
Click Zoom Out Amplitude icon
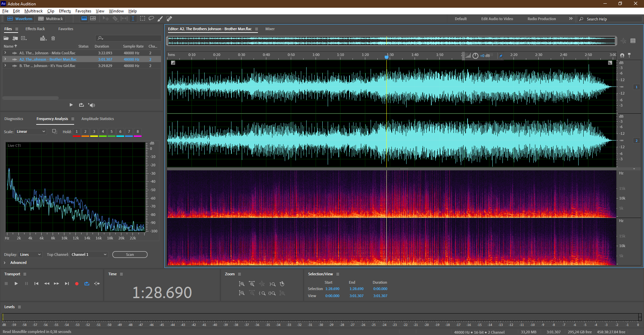coord(241,293)
